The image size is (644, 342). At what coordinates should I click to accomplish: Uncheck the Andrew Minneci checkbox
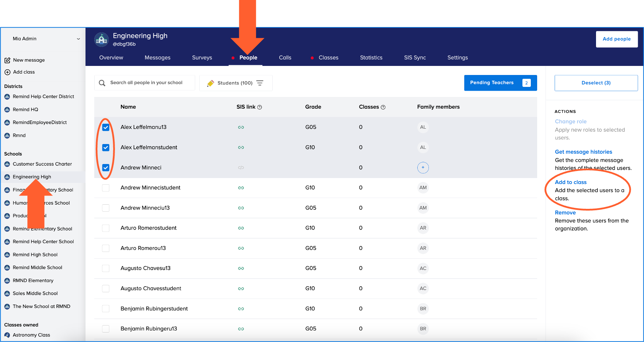(x=106, y=167)
